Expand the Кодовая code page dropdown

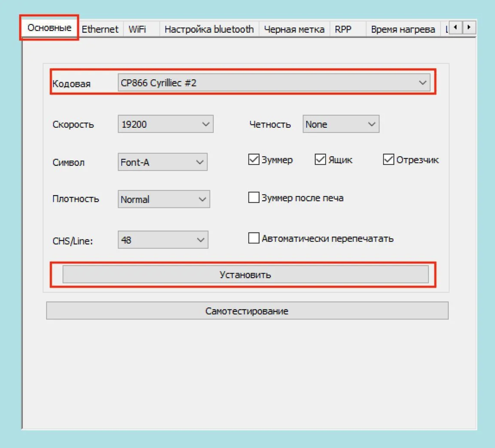click(x=274, y=83)
